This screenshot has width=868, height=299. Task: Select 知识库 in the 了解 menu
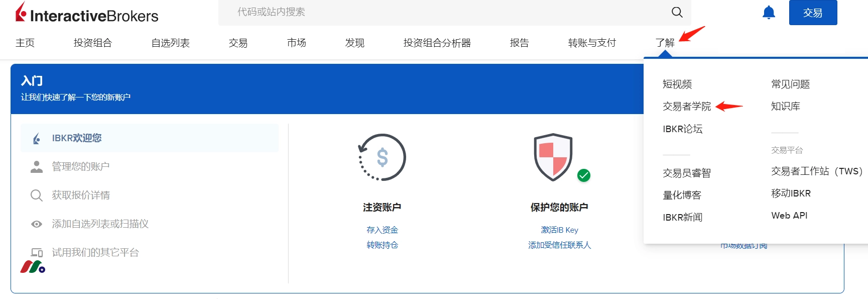(786, 107)
